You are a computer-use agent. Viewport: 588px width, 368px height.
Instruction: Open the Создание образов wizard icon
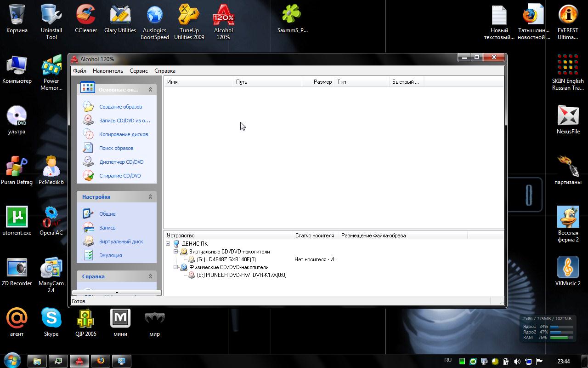coord(88,106)
